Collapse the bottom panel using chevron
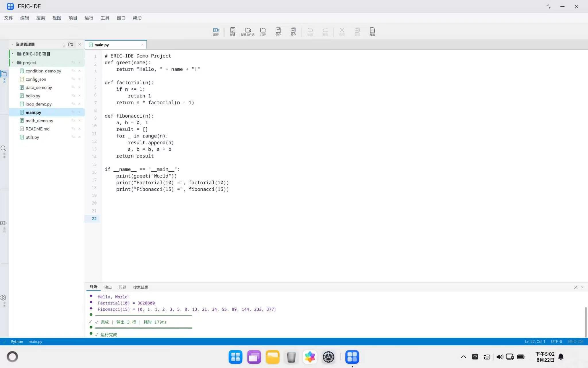The height and width of the screenshot is (368, 588). [x=583, y=287]
